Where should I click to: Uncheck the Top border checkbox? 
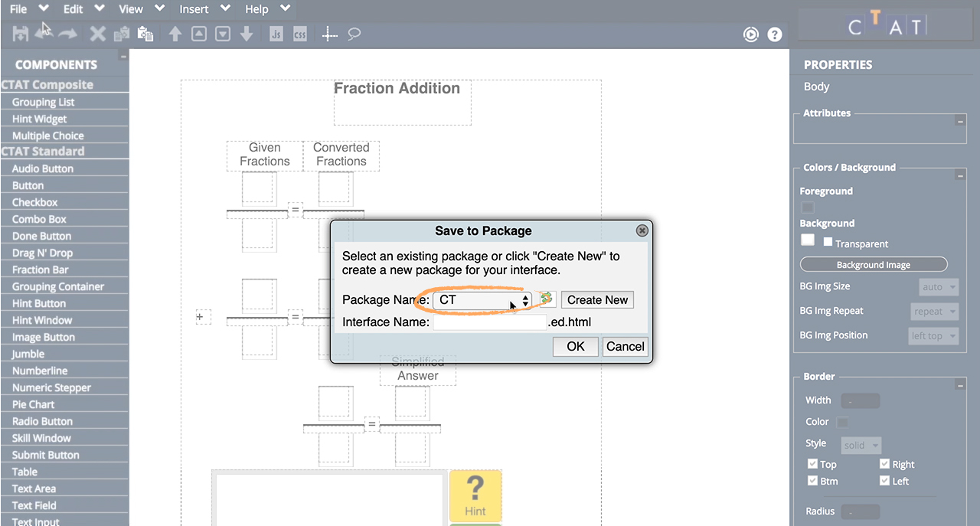pos(812,463)
